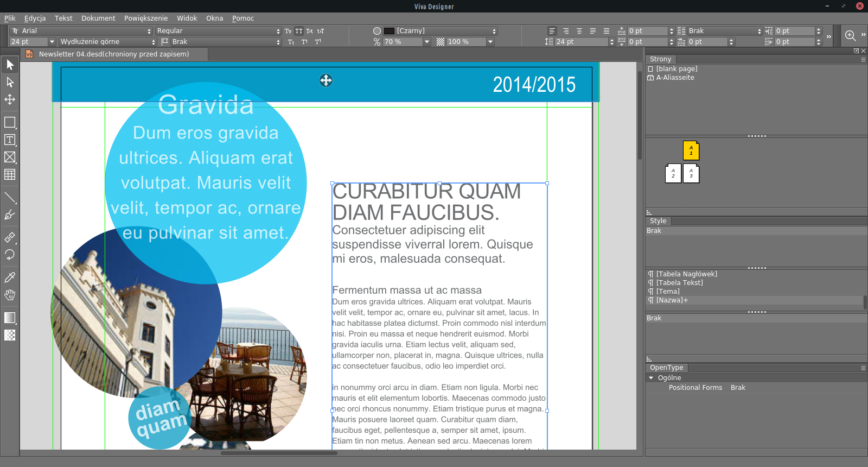Open the [Czarny] color dropdown

click(441, 31)
